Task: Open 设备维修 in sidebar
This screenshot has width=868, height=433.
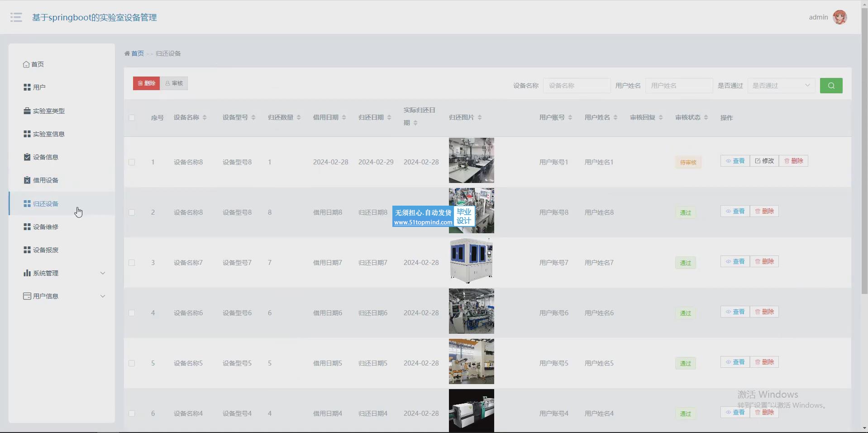Action: click(62, 227)
